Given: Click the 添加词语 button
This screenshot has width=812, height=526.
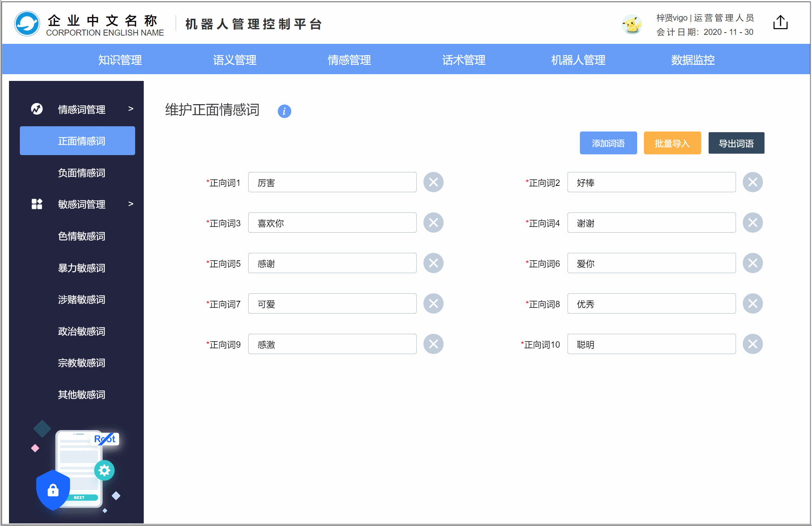Looking at the screenshot, I should pyautogui.click(x=608, y=143).
